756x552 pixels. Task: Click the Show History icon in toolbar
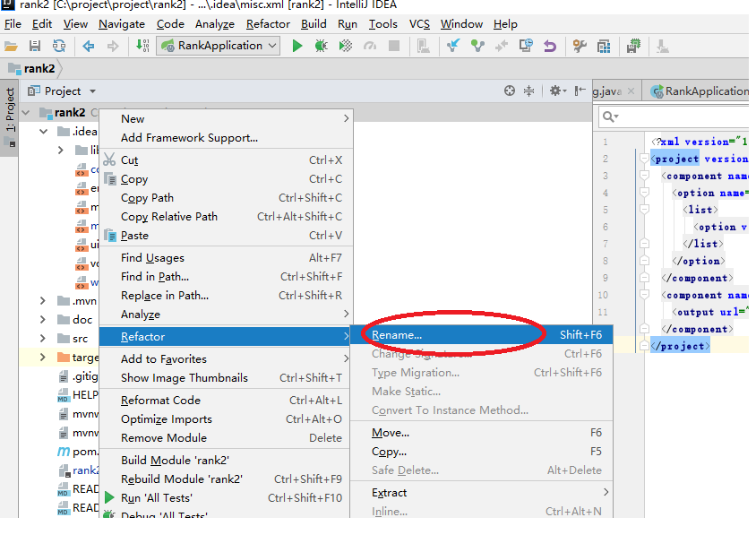pyautogui.click(x=526, y=46)
